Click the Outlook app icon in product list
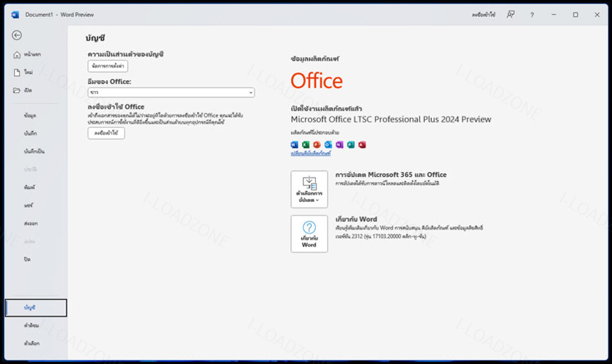612x364 pixels. coord(328,145)
